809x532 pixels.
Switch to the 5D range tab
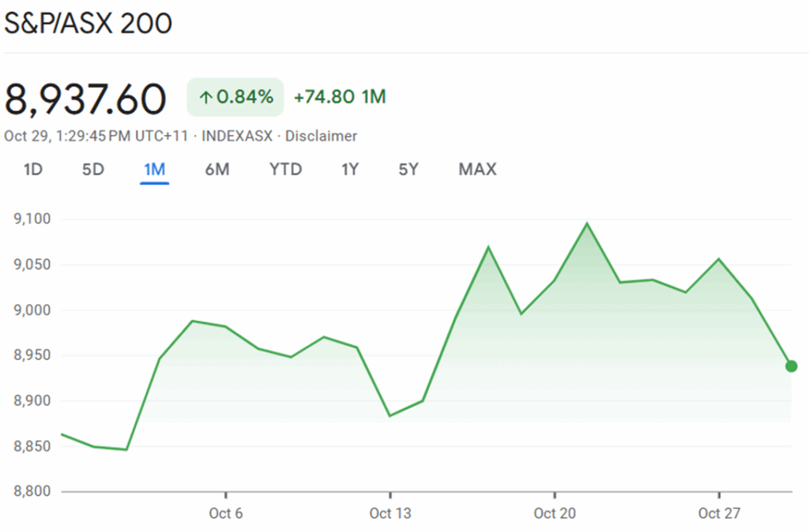tap(93, 169)
